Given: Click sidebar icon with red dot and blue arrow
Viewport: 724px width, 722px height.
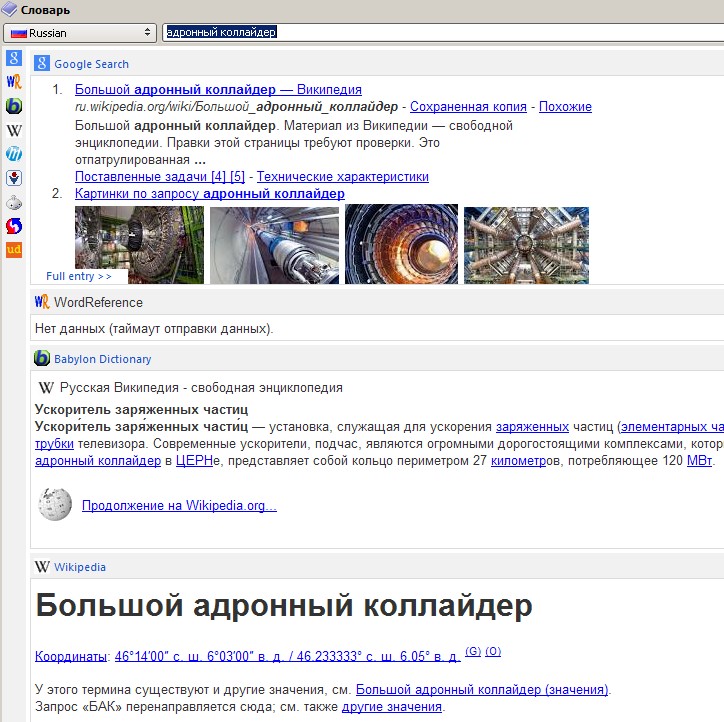Looking at the screenshot, I should [x=14, y=178].
